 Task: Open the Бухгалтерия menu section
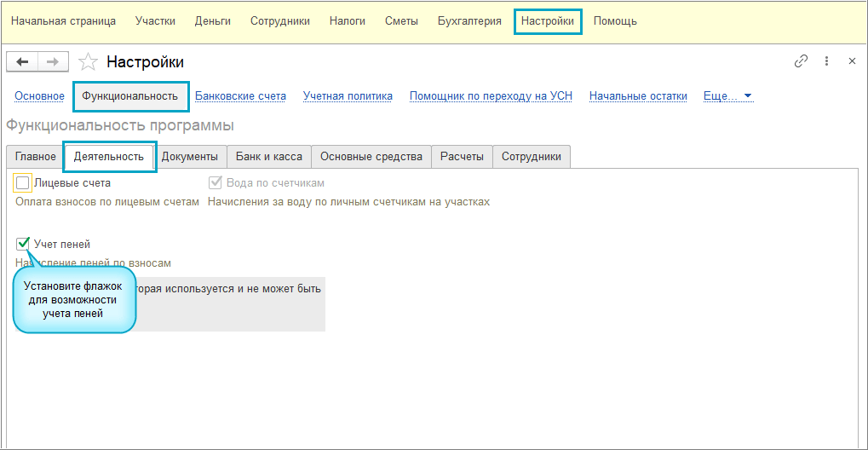pyautogui.click(x=469, y=20)
